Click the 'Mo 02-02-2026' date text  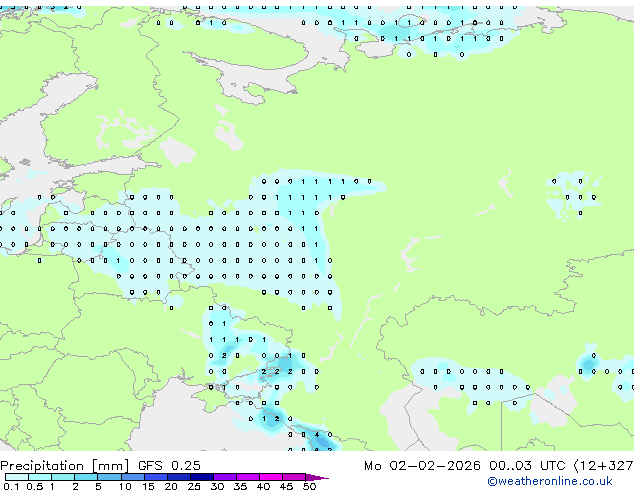[422, 466]
